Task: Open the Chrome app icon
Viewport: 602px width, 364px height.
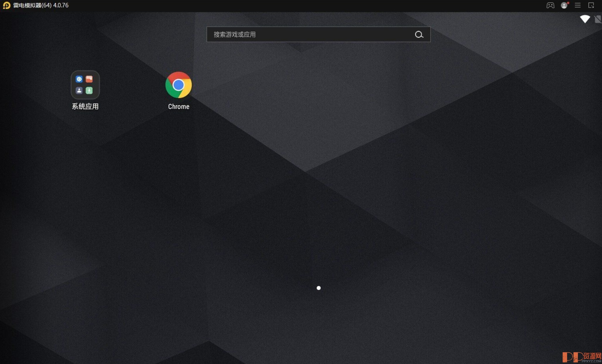Action: tap(178, 85)
